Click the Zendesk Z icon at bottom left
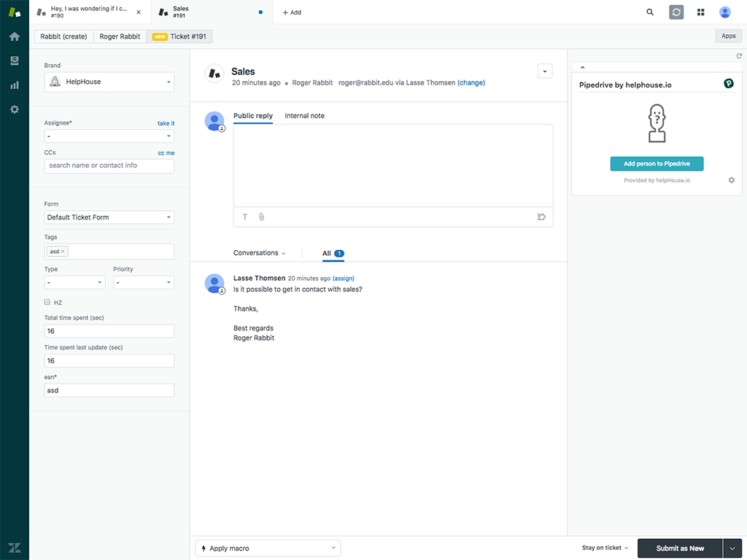747x560 pixels. point(15,548)
